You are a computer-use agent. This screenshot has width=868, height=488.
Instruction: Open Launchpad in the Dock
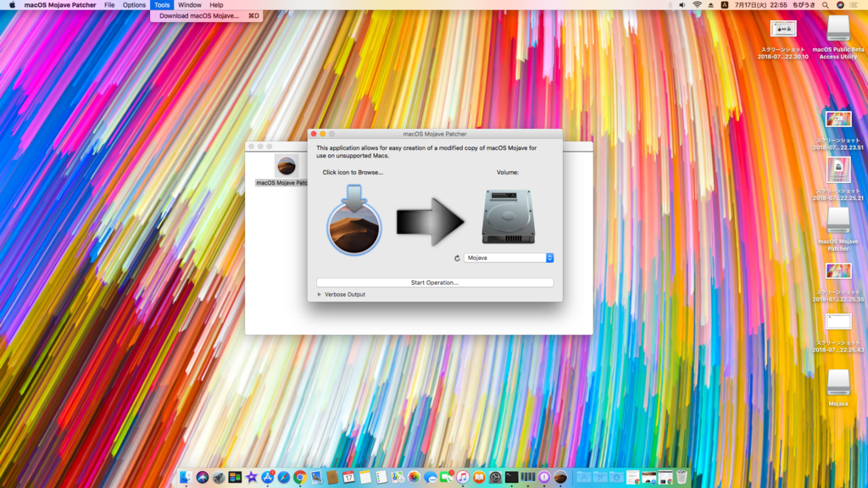coord(219,477)
